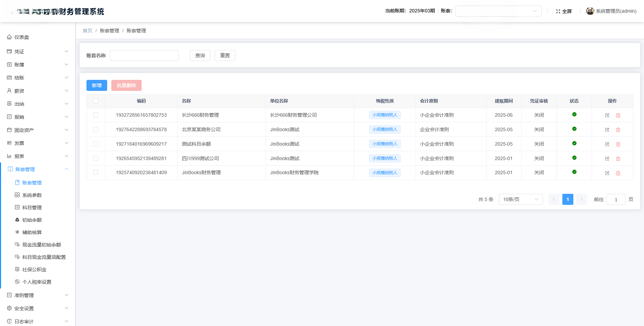Check the row for 北京某某商务公司
Image resolution: width=644 pixels, height=326 pixels.
96,129
